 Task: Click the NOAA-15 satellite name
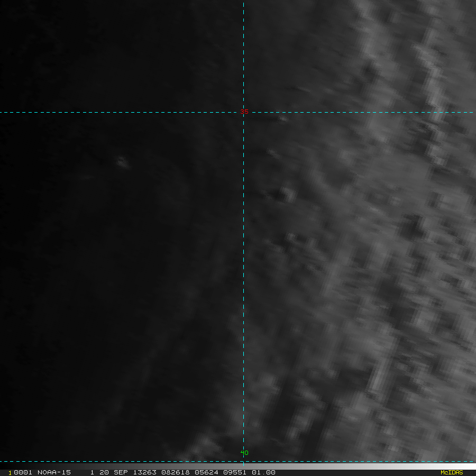pyautogui.click(x=54, y=472)
